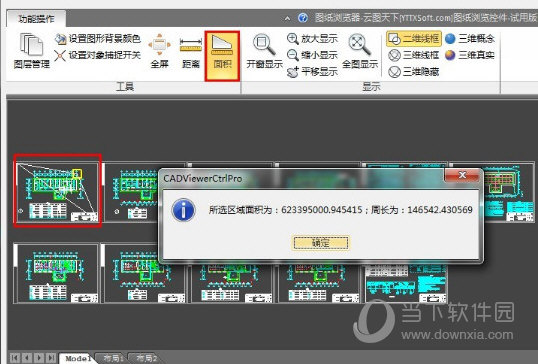Go to next layout tab arrow
The width and height of the screenshot is (538, 364).
[x=39, y=358]
